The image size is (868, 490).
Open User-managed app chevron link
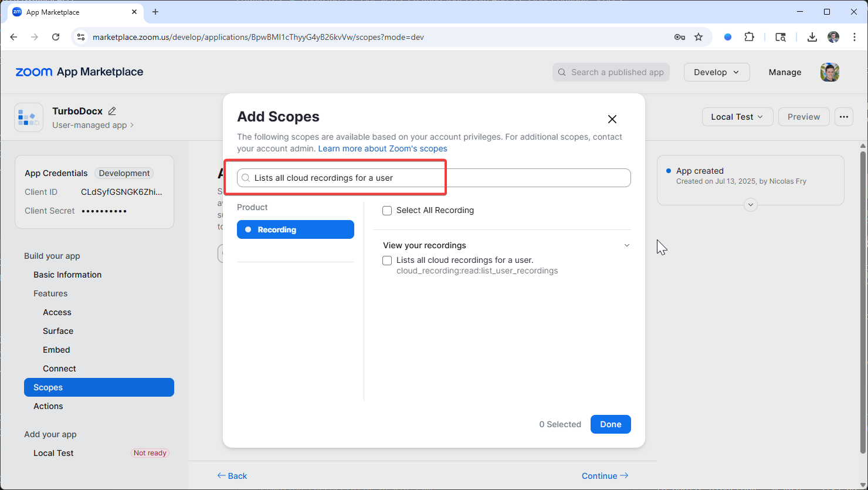(x=93, y=125)
